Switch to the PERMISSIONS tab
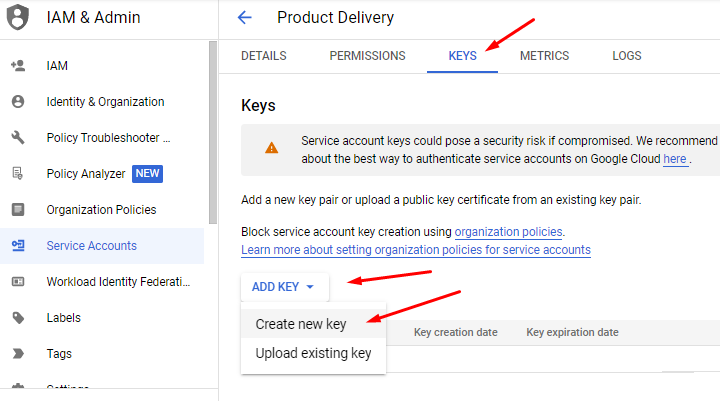The height and width of the screenshot is (401, 720). (x=367, y=56)
